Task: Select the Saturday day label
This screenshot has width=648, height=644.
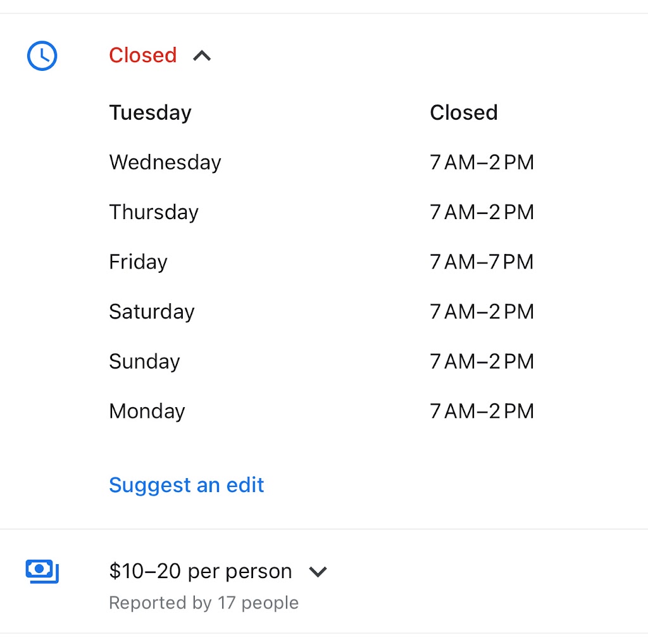Action: 152,312
